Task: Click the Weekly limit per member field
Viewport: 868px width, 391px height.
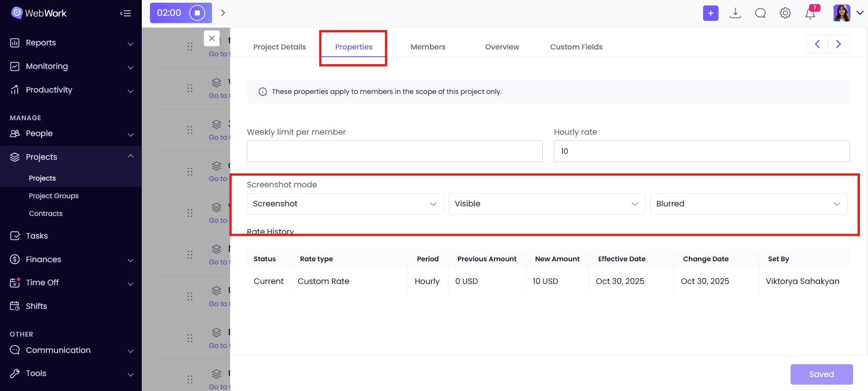Action: [x=394, y=151]
